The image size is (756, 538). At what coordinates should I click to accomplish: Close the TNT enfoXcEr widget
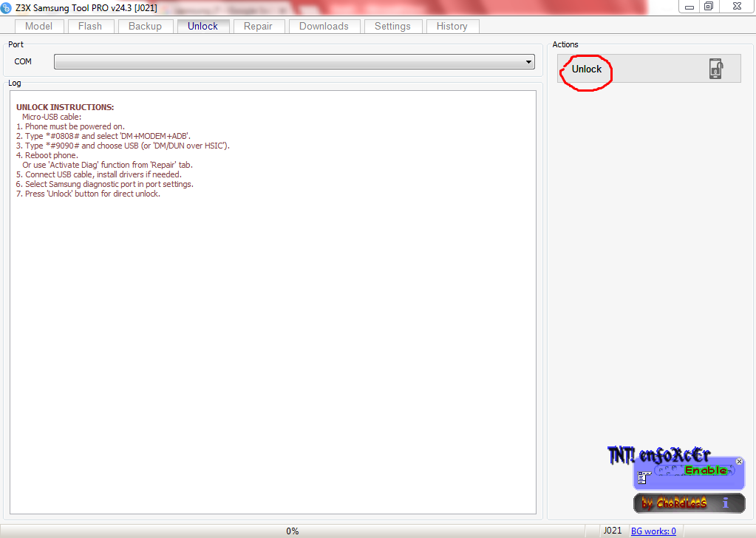tap(739, 461)
